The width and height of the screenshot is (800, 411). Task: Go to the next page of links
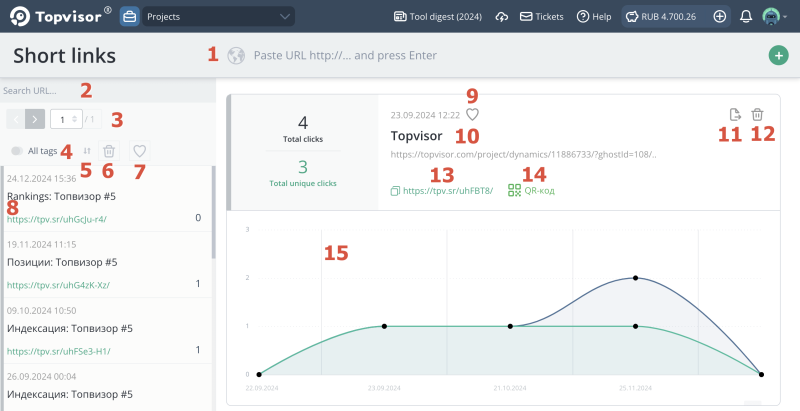[x=35, y=119]
